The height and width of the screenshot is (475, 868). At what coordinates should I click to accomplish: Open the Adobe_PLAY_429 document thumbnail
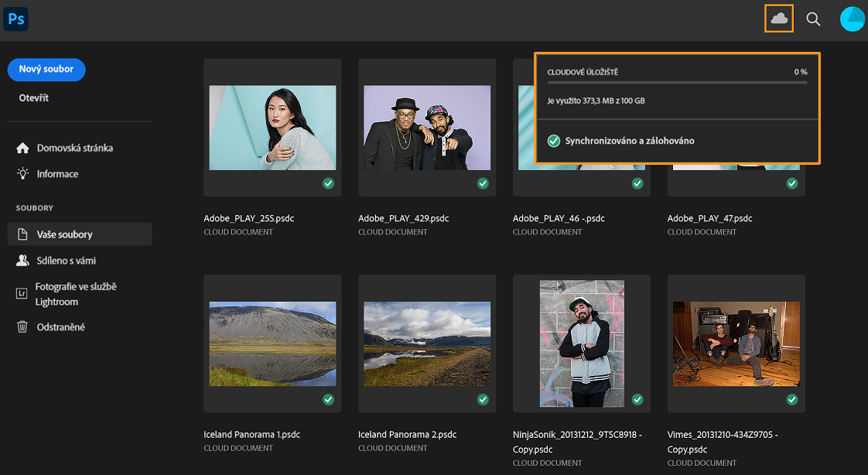pos(427,128)
